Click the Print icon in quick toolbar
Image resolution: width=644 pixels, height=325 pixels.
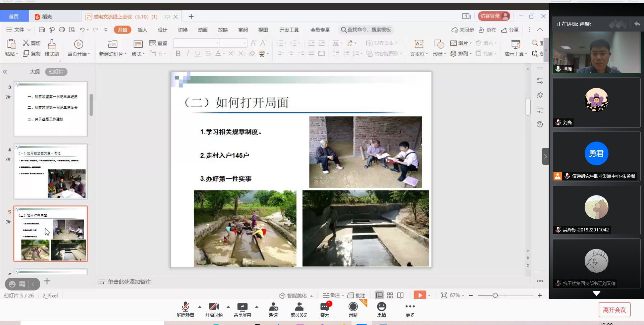coord(62,30)
